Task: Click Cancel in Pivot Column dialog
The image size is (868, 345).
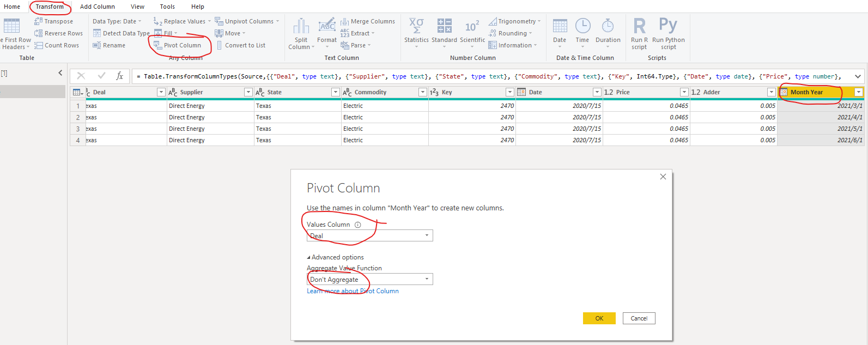Action: (639, 318)
